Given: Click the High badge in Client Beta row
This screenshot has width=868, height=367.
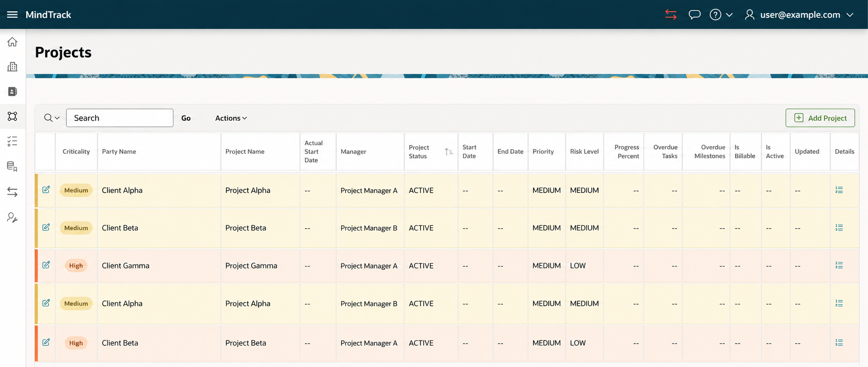Looking at the screenshot, I should point(76,343).
